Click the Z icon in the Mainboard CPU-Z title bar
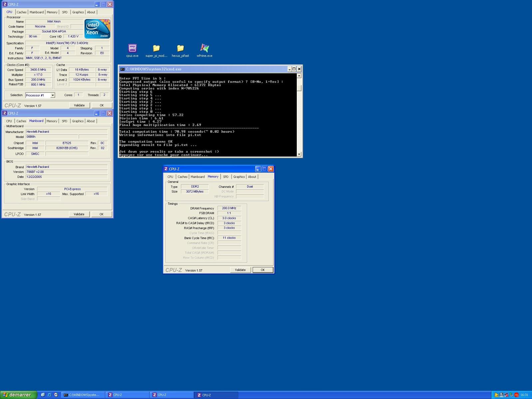The height and width of the screenshot is (399, 532). (x=5, y=113)
